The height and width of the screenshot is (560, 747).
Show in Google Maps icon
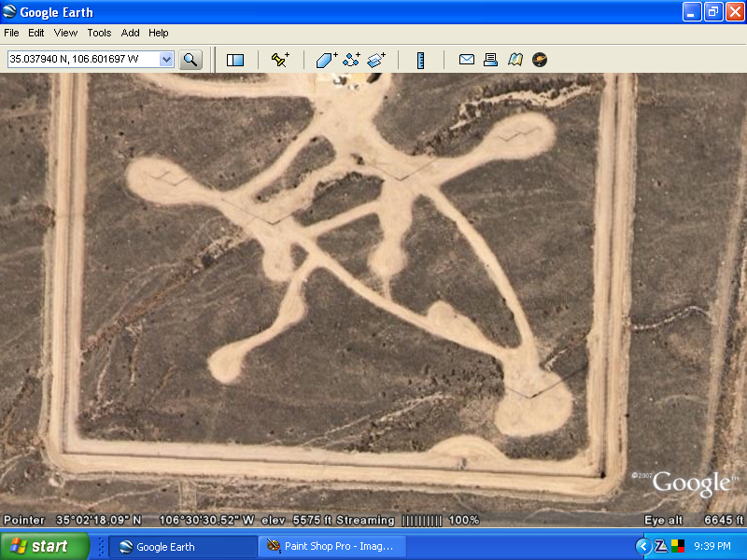[x=515, y=60]
